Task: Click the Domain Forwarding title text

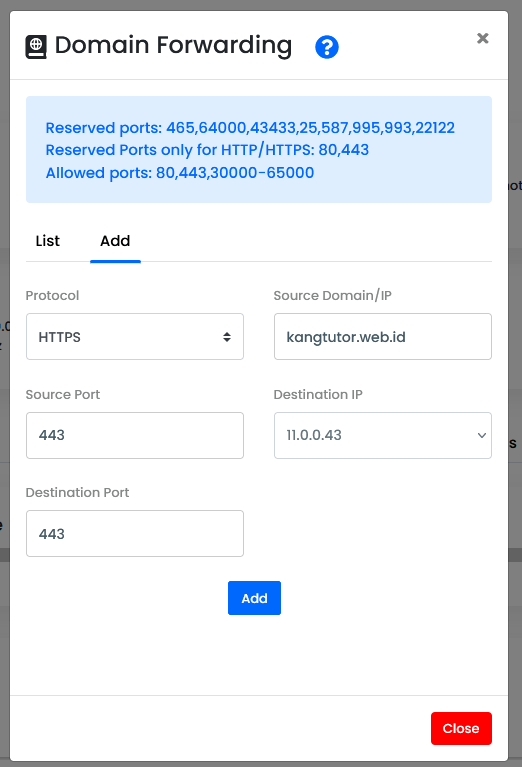Action: click(x=173, y=45)
